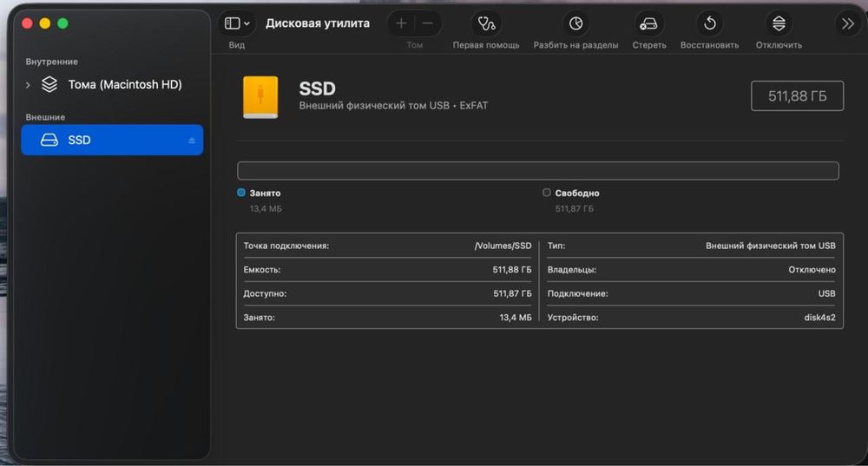Click the yellow external USB drive icon
Image resolution: width=868 pixels, height=466 pixels.
point(260,97)
